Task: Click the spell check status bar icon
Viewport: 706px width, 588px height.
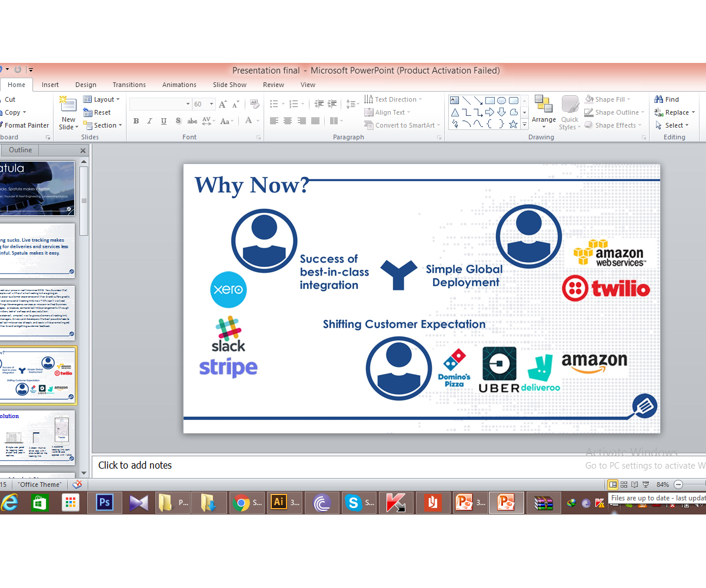Action: pos(76,485)
